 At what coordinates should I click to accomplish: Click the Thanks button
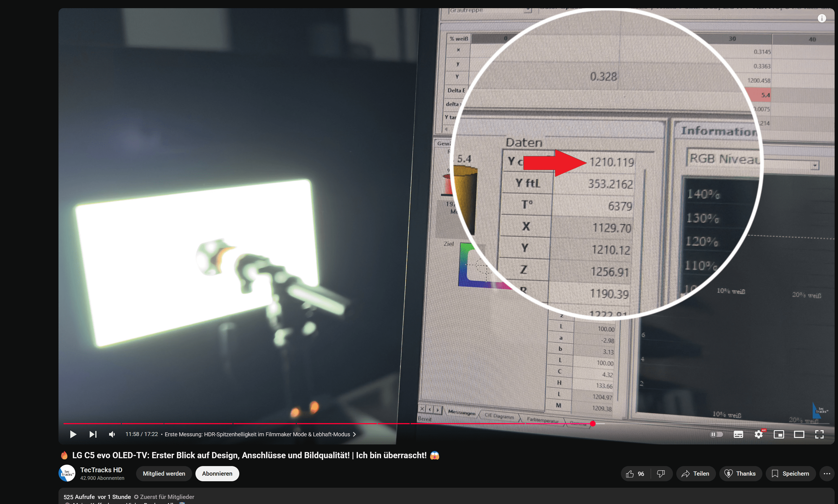(x=740, y=473)
